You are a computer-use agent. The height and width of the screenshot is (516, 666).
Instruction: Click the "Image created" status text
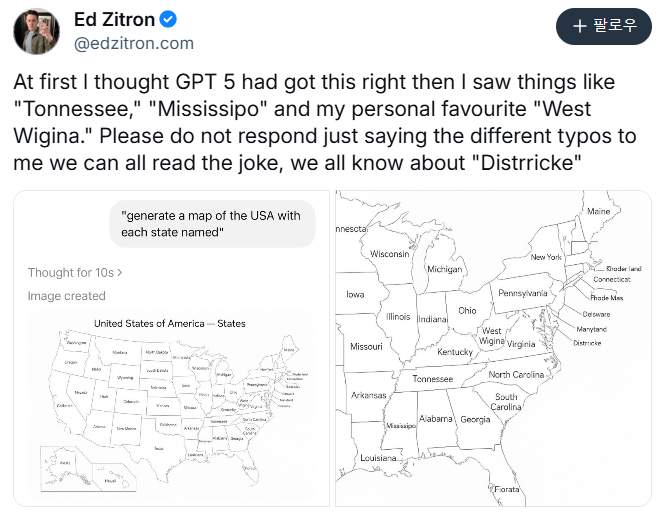(66, 296)
